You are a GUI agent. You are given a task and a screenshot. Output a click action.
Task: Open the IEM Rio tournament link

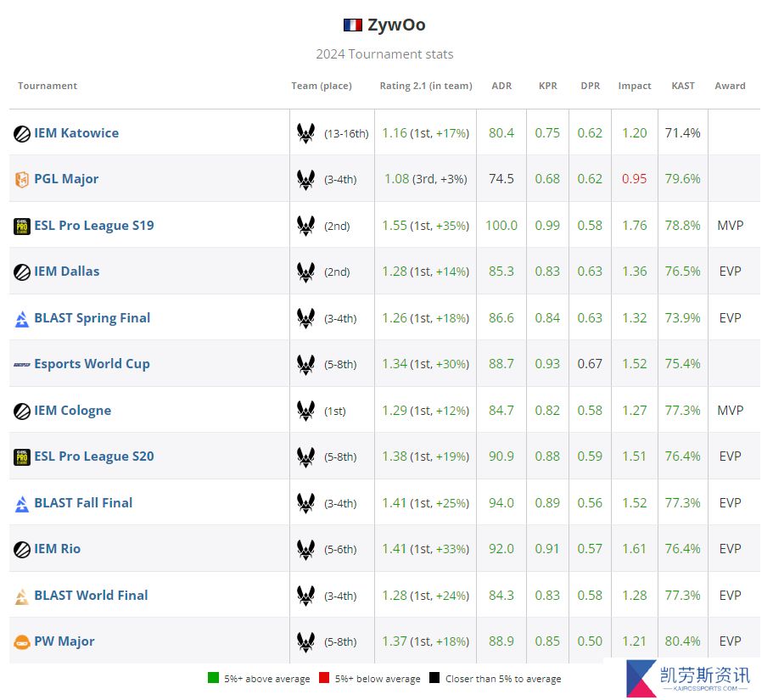pos(57,549)
